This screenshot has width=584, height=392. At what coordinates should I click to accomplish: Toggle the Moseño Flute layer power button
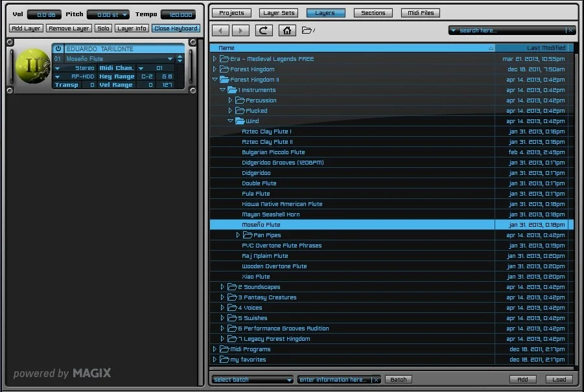(x=58, y=49)
